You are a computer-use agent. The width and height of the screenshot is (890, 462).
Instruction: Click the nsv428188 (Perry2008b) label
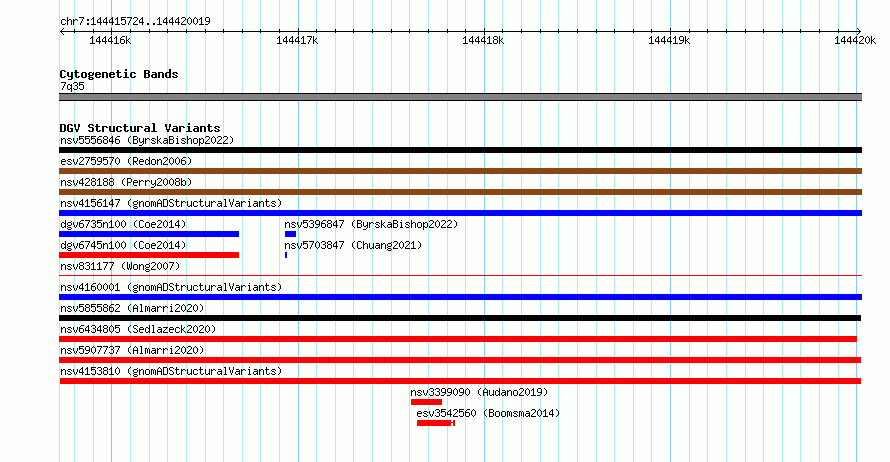pos(126,182)
